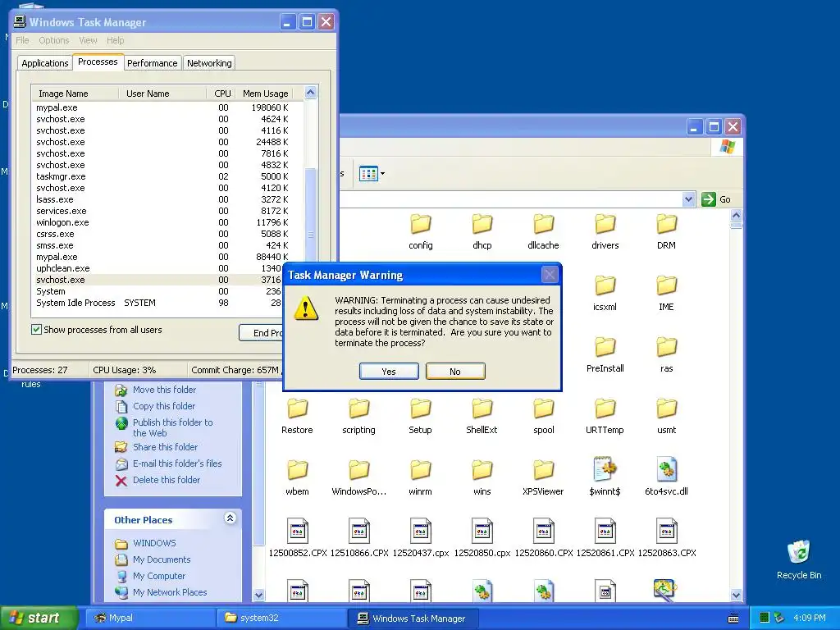
Task: Open View menu in Task Manager
Action: point(88,40)
